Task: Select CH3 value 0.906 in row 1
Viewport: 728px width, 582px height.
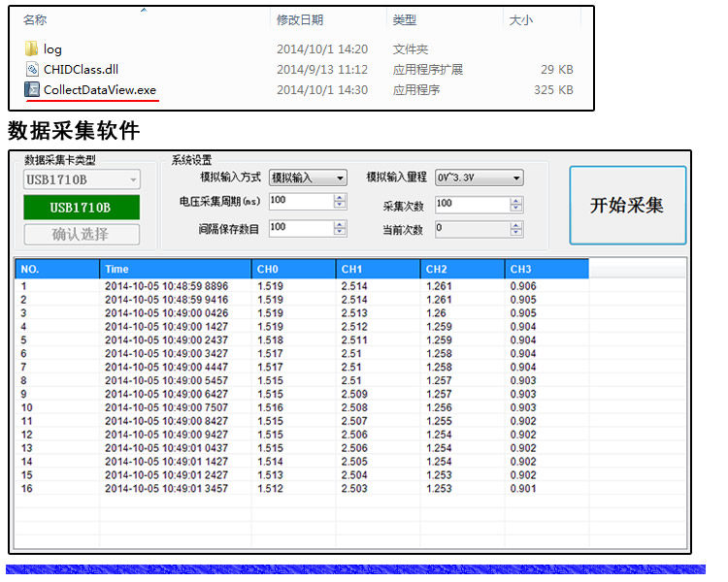Action: pos(523,286)
